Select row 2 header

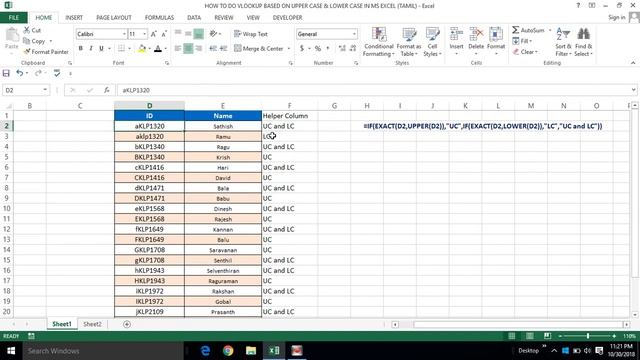tap(7, 126)
